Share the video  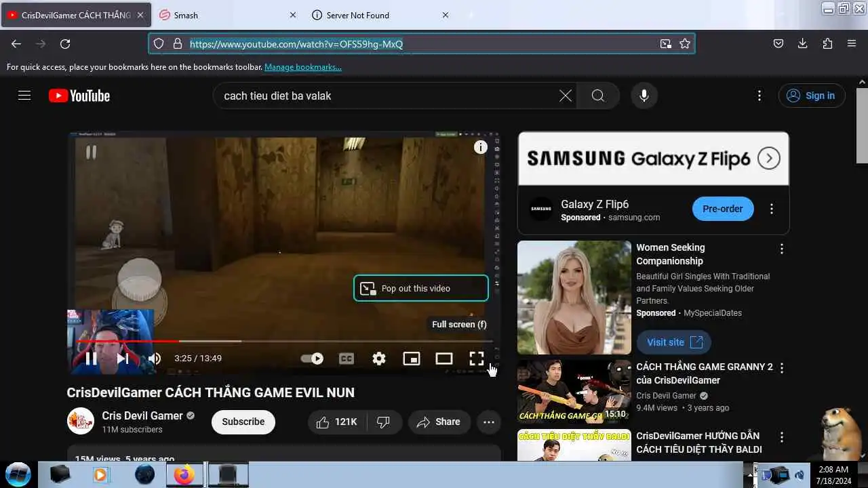tap(439, 422)
